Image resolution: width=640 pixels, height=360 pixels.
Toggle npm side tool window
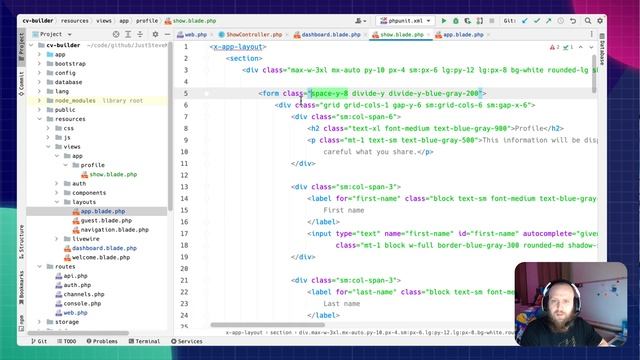pyautogui.click(x=22, y=322)
